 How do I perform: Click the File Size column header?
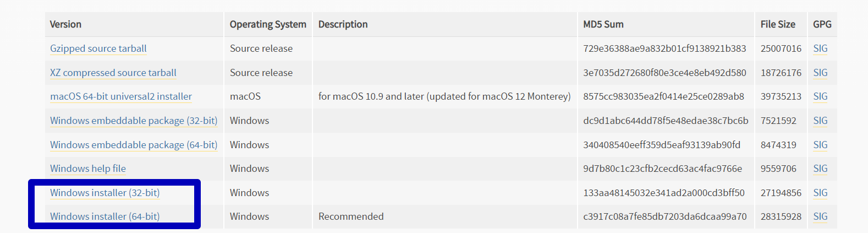[778, 24]
